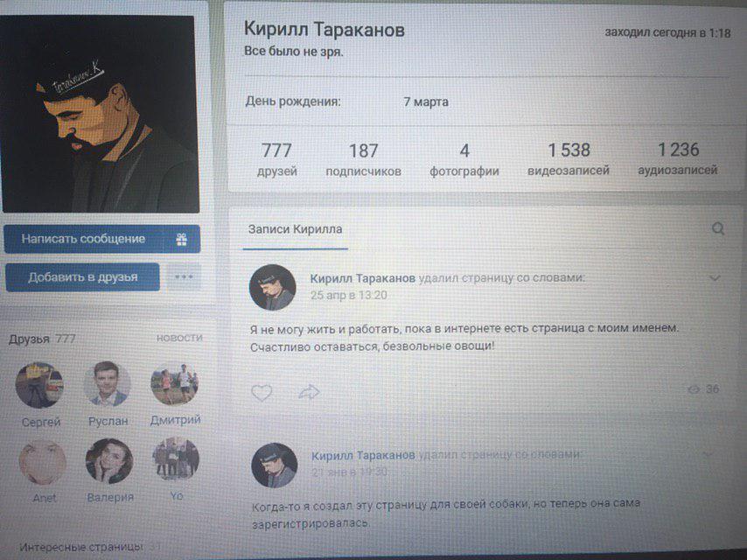Share the 25 апр post with the arrow icon

tap(309, 393)
